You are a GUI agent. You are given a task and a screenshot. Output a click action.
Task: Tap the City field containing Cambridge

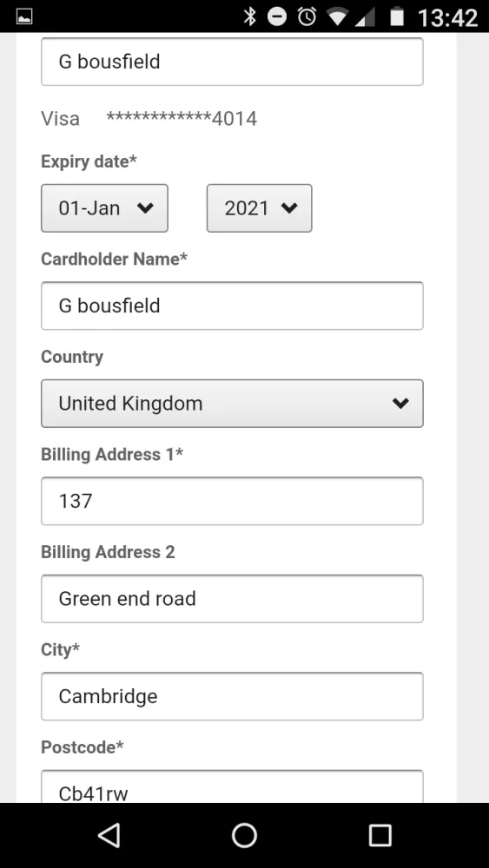coord(232,696)
